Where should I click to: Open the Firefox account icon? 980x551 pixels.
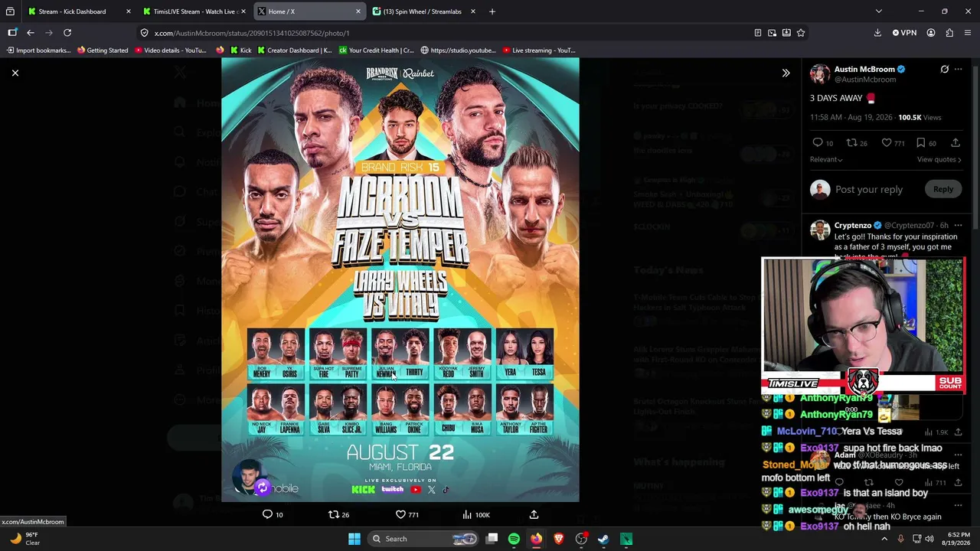(x=931, y=33)
